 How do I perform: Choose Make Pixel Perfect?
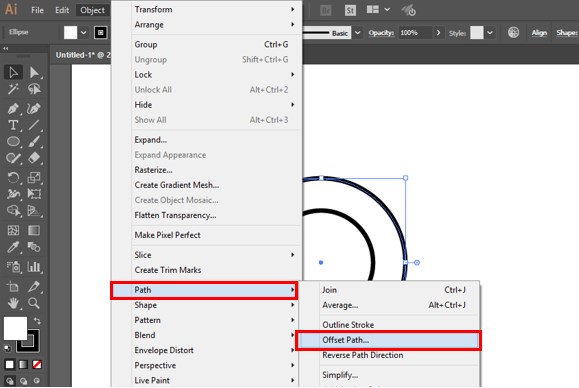click(216, 235)
